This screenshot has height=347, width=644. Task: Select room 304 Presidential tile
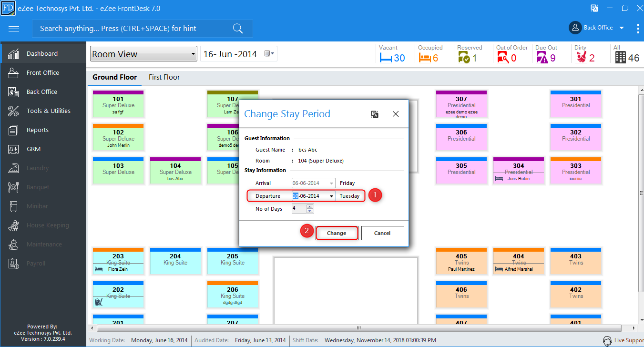[519, 172]
